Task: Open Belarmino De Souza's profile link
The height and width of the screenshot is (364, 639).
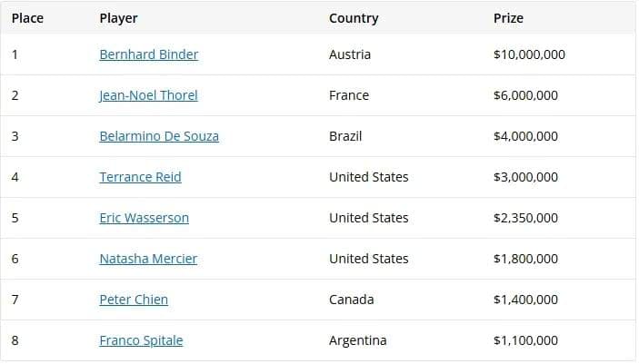Action: coord(159,136)
